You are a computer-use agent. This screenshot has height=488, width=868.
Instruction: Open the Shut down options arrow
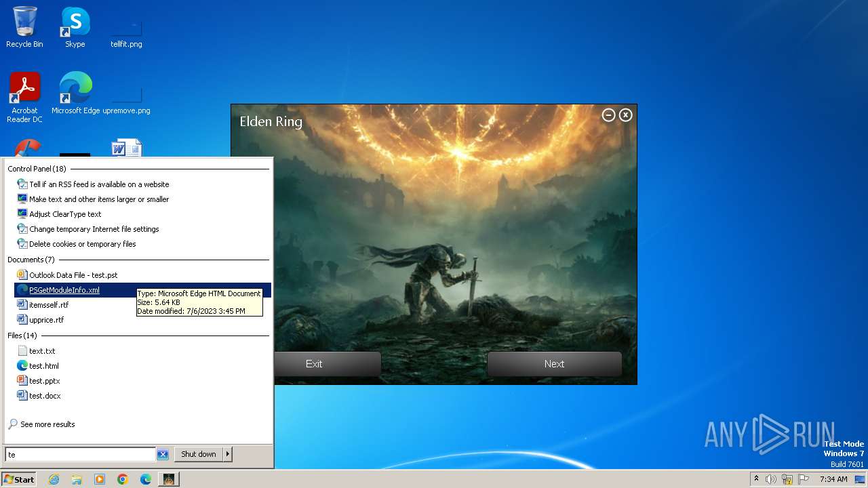(x=228, y=454)
